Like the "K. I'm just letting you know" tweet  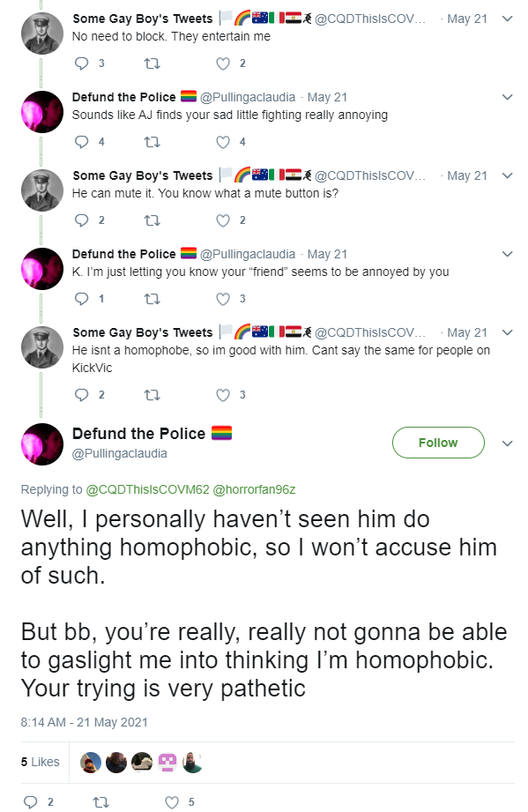[x=223, y=299]
